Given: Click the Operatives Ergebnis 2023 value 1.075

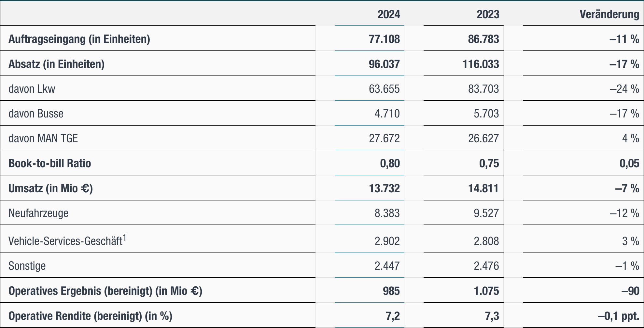Looking at the screenshot, I should coord(486,291).
